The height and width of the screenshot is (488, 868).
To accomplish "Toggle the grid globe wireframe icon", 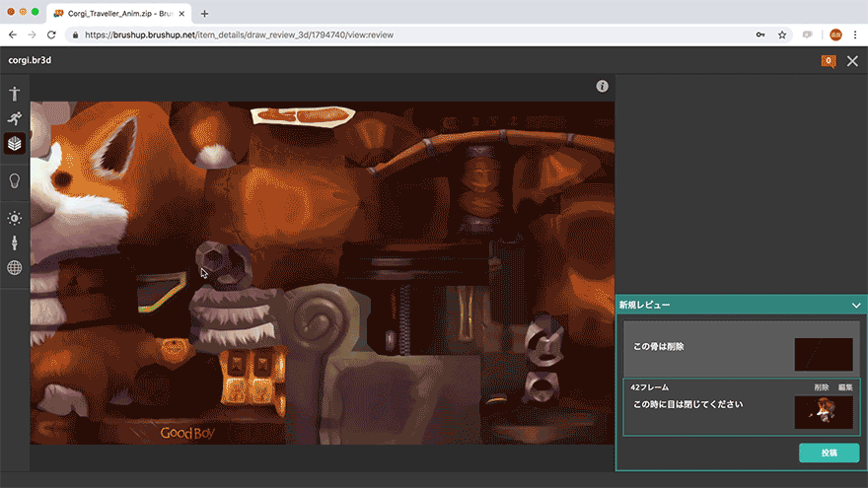I will coord(15,268).
